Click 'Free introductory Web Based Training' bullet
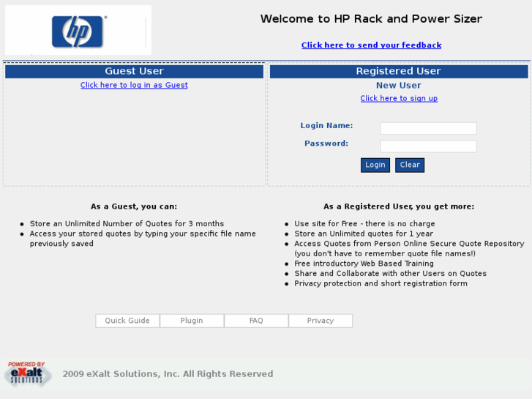Screen dimensions: 532x399 [364, 264]
